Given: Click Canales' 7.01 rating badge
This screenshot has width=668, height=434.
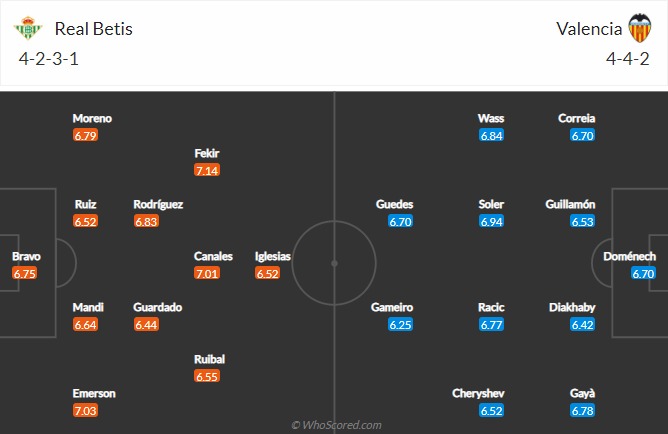Looking at the screenshot, I should 207,273.
